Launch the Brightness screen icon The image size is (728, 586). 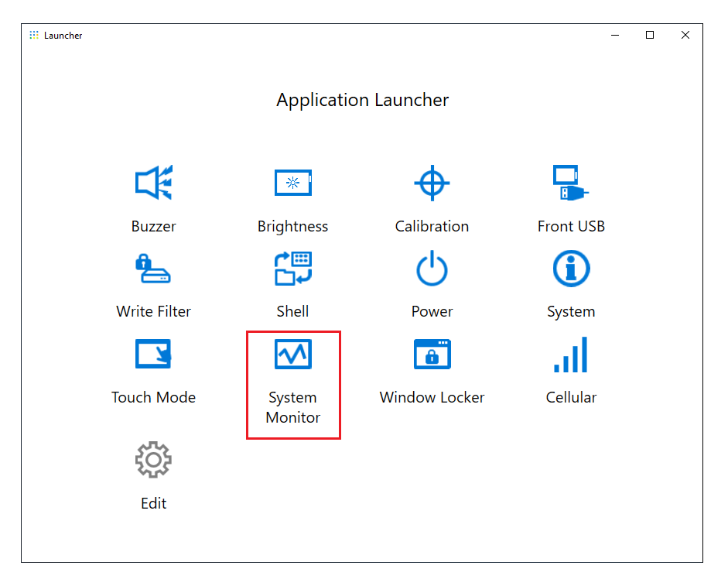(x=292, y=183)
